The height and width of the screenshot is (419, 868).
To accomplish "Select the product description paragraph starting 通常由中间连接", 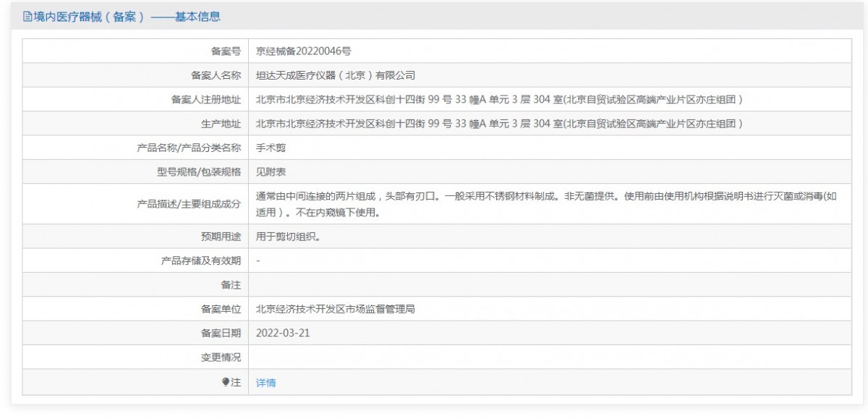I will click(x=547, y=204).
